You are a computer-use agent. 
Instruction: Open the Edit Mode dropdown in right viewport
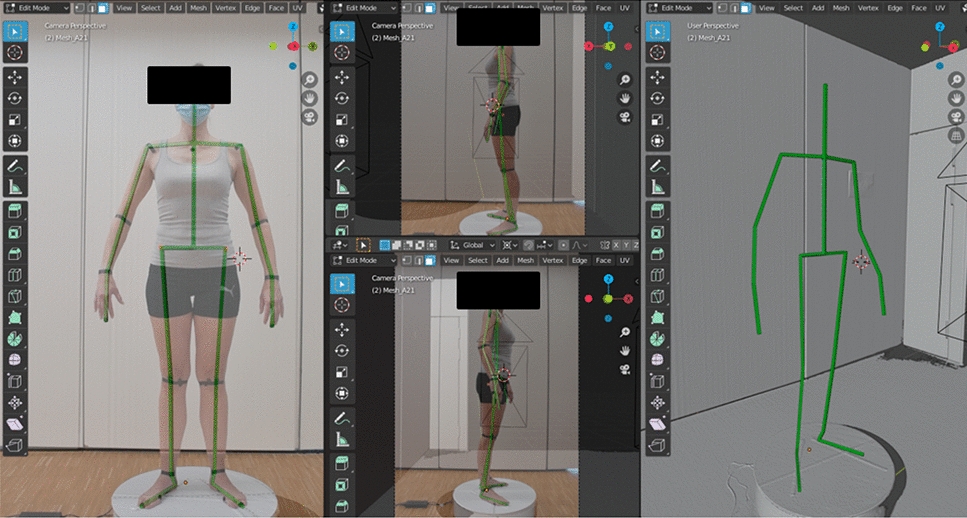(679, 7)
